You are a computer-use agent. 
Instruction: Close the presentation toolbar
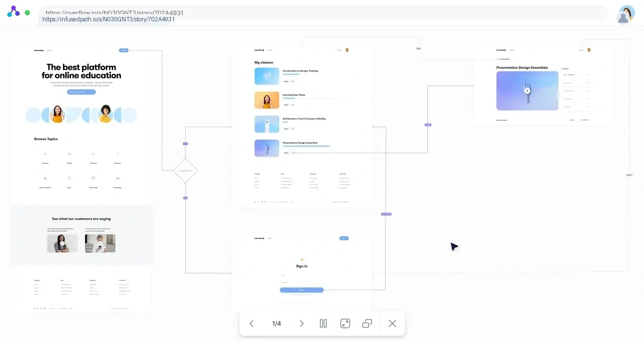coord(392,323)
